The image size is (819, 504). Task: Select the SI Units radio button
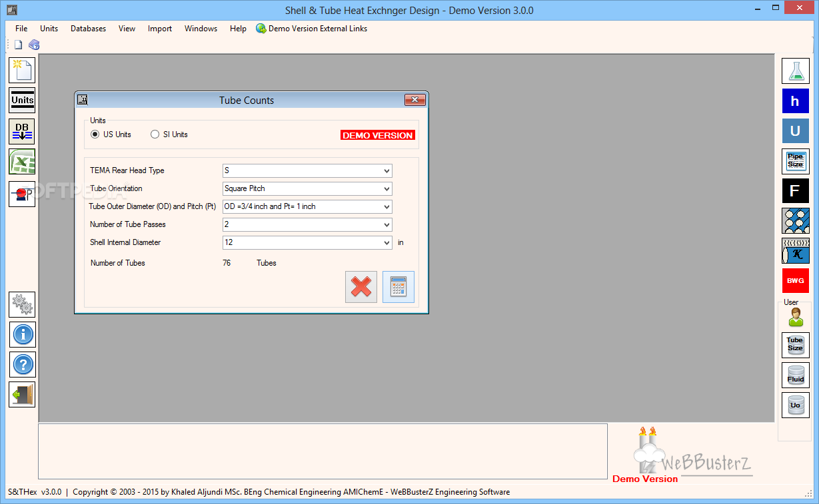click(x=155, y=134)
